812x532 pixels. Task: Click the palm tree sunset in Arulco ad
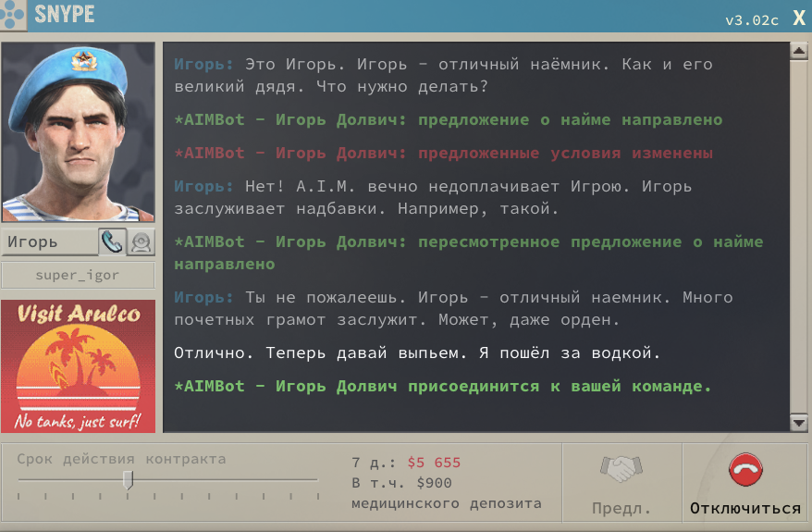78,368
